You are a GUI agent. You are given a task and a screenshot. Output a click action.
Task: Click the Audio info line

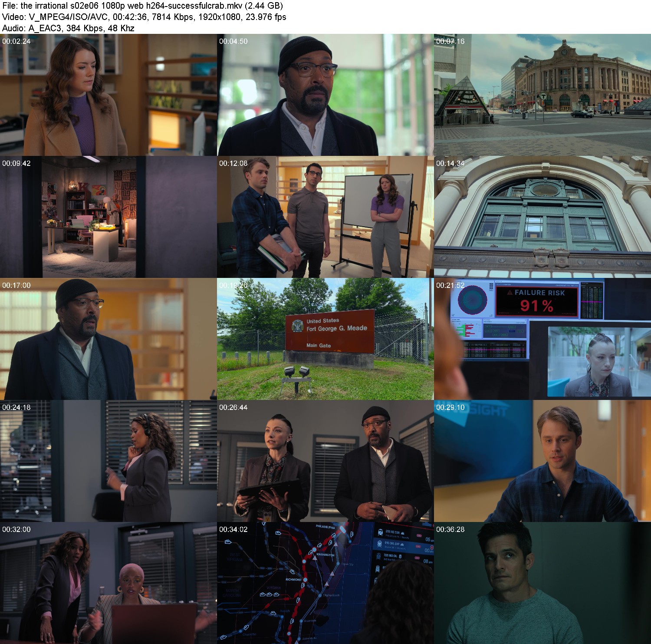pos(68,28)
